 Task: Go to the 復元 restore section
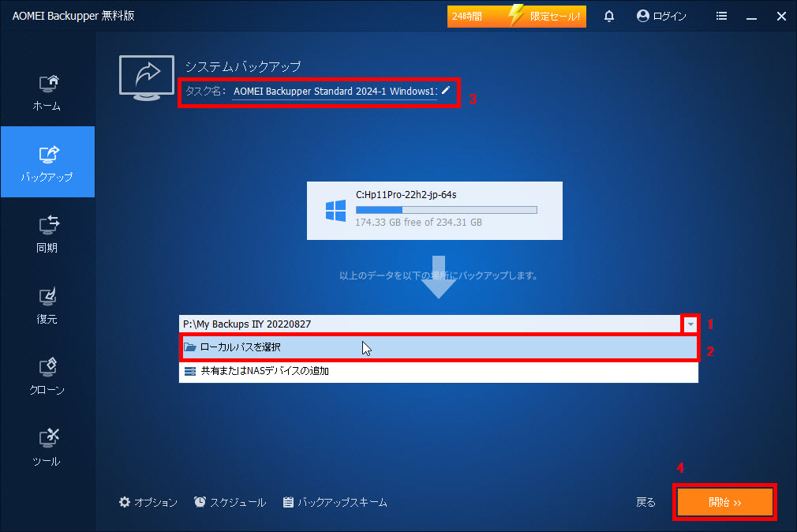pyautogui.click(x=47, y=305)
